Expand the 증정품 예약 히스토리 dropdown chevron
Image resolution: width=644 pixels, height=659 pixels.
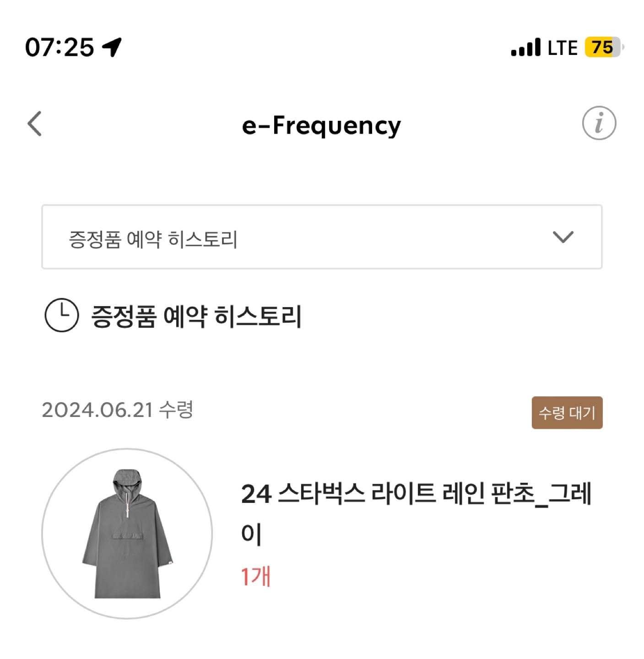tap(563, 237)
